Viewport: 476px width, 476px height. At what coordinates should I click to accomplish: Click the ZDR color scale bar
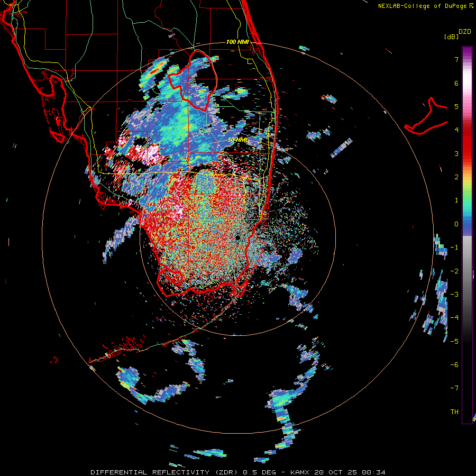tap(467, 235)
